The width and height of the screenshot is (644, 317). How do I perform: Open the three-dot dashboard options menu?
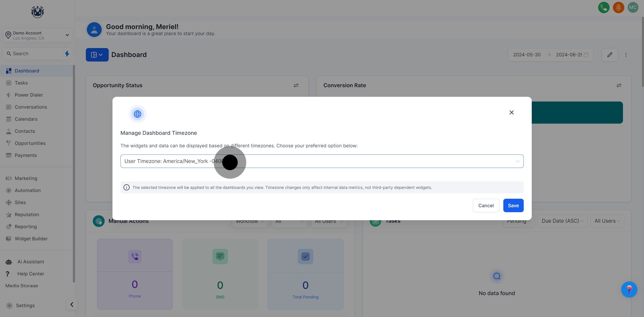tap(626, 55)
